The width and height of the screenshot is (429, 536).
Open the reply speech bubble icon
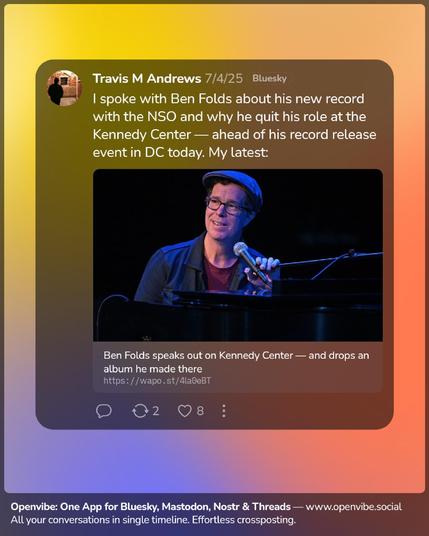tap(104, 411)
